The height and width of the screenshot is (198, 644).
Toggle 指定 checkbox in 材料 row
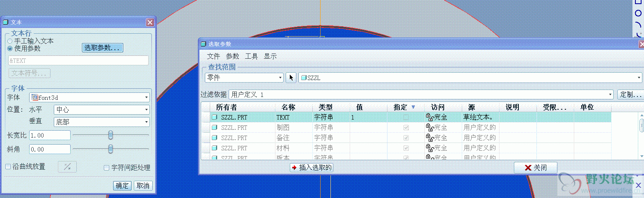click(406, 148)
